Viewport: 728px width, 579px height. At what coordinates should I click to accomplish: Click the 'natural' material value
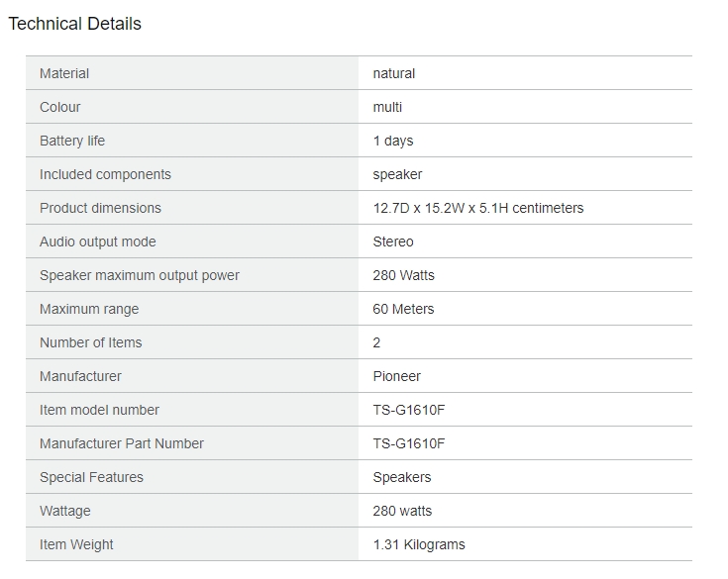(394, 73)
